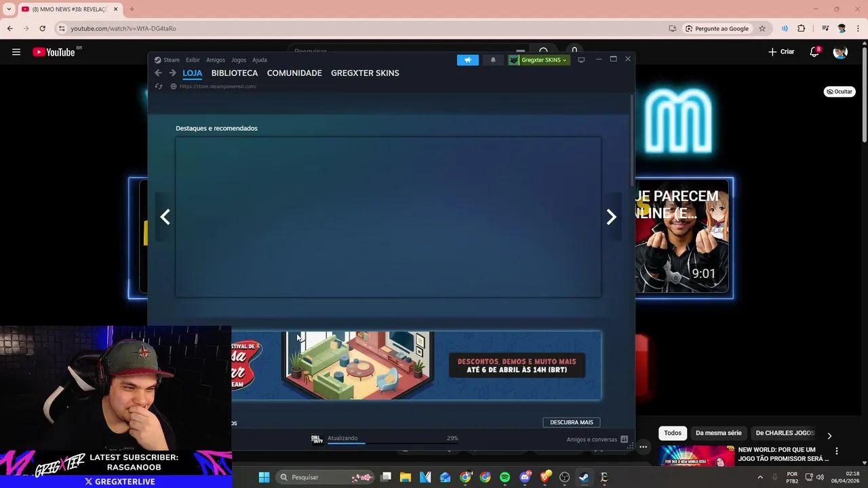Show previous featured item in Steam carousel
Viewport: 868px width, 488px height.
point(165,217)
